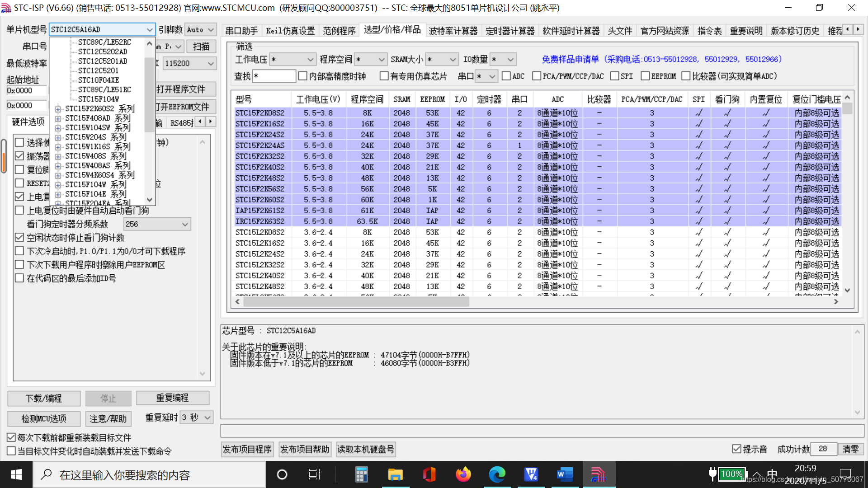Uncheck the 提示音 sound option
868x488 pixels.
(737, 449)
